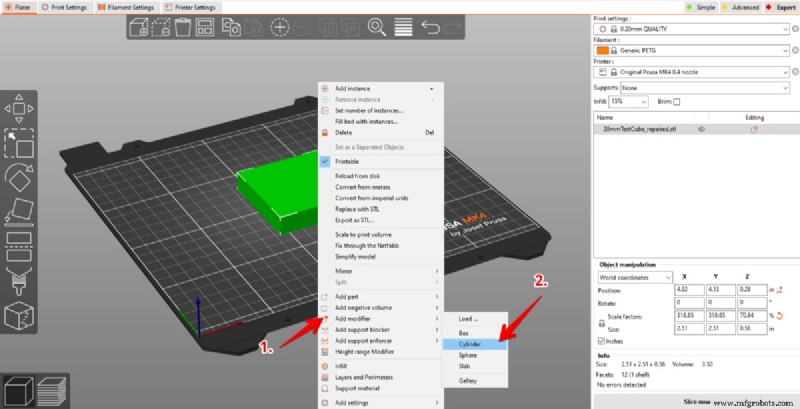
Task: Click the scale lock padlock icon
Action: (x=602, y=323)
